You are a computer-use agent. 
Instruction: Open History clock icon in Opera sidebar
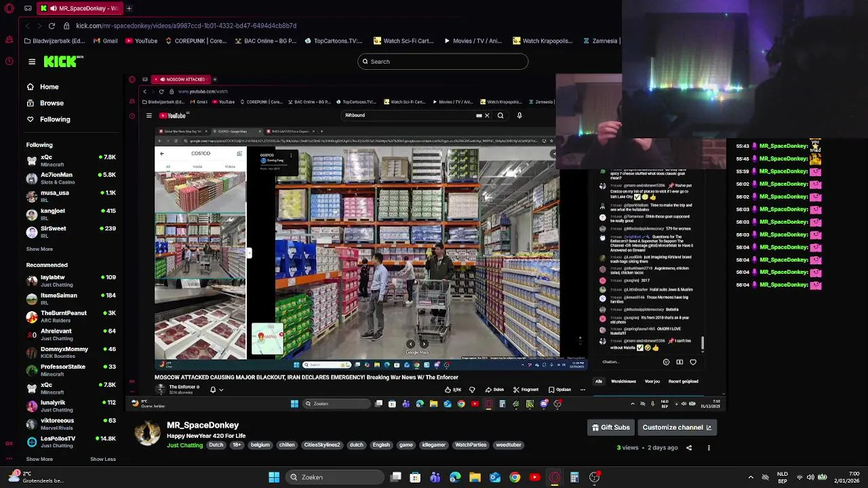[9, 62]
